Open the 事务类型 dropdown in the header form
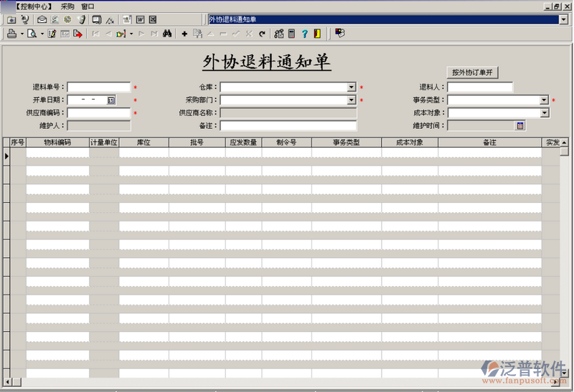Viewport: 574px width, 392px height. (545, 100)
